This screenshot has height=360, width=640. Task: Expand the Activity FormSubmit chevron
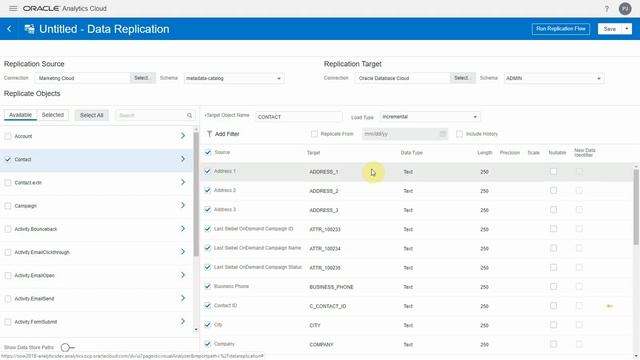pos(183,322)
